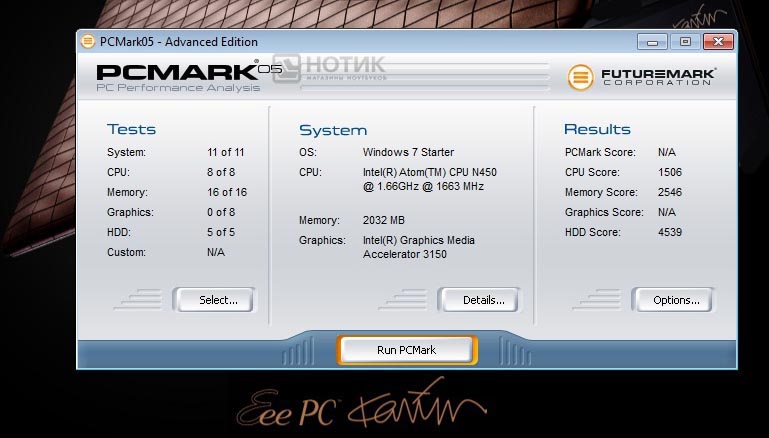This screenshot has width=769, height=438.
Task: Open the Select tests dialog
Action: click(215, 300)
